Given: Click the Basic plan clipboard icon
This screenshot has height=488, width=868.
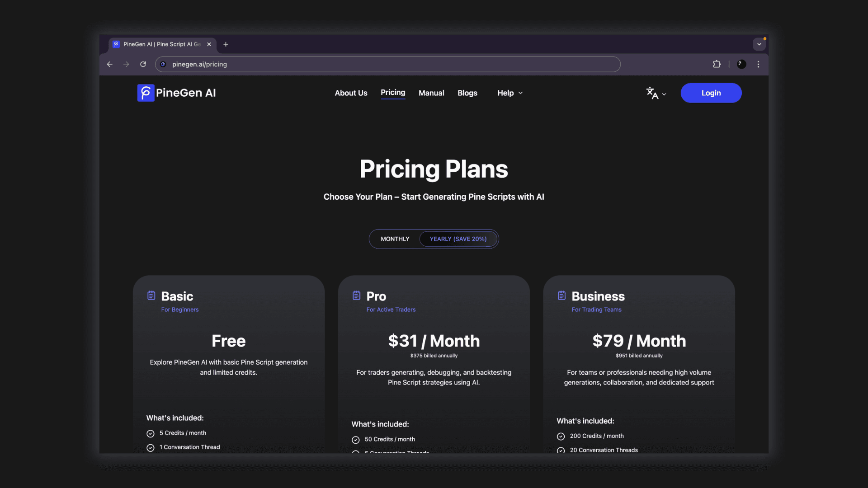Looking at the screenshot, I should click(151, 296).
